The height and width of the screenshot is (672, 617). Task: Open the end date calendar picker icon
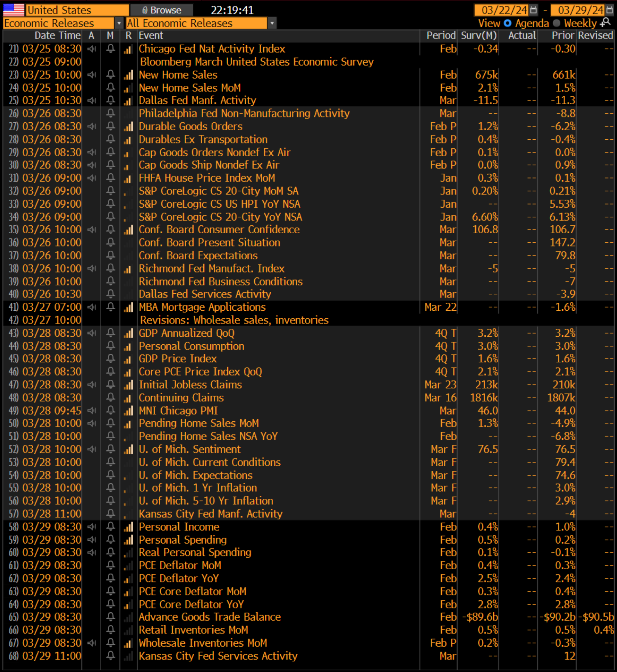(609, 10)
